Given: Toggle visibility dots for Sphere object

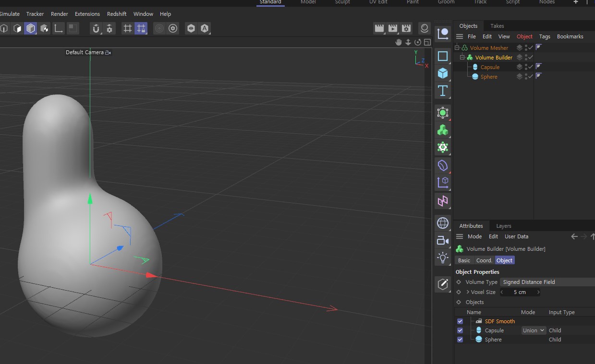Looking at the screenshot, I should point(526,76).
